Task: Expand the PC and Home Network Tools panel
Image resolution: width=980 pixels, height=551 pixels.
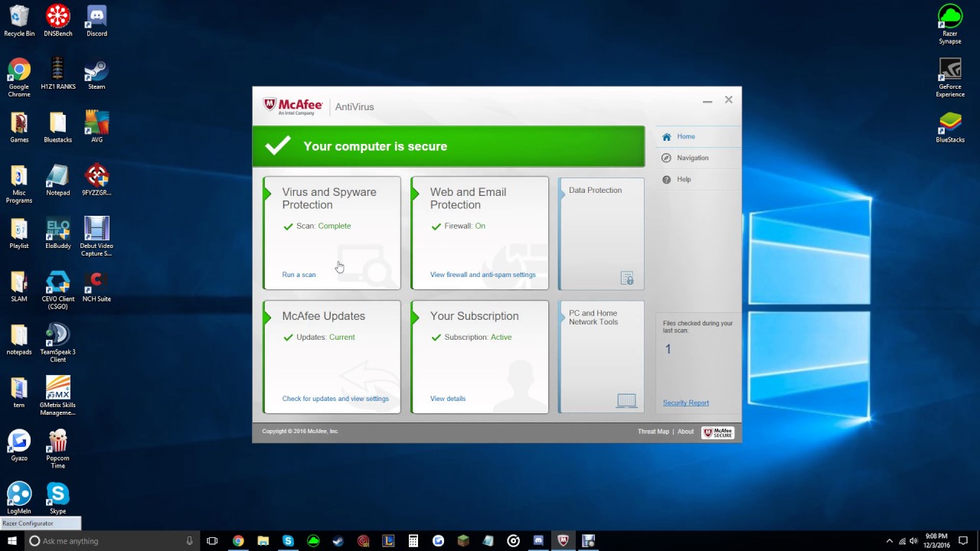Action: click(x=601, y=357)
